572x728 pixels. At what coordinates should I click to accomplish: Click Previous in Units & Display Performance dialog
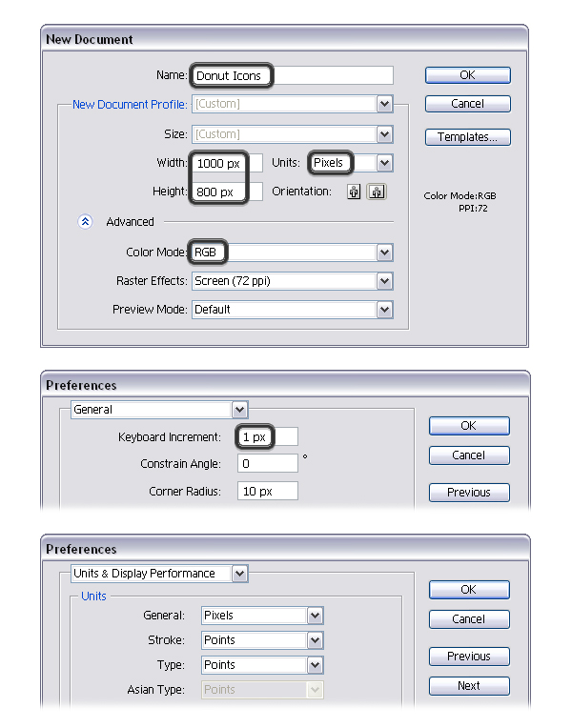pyautogui.click(x=469, y=657)
